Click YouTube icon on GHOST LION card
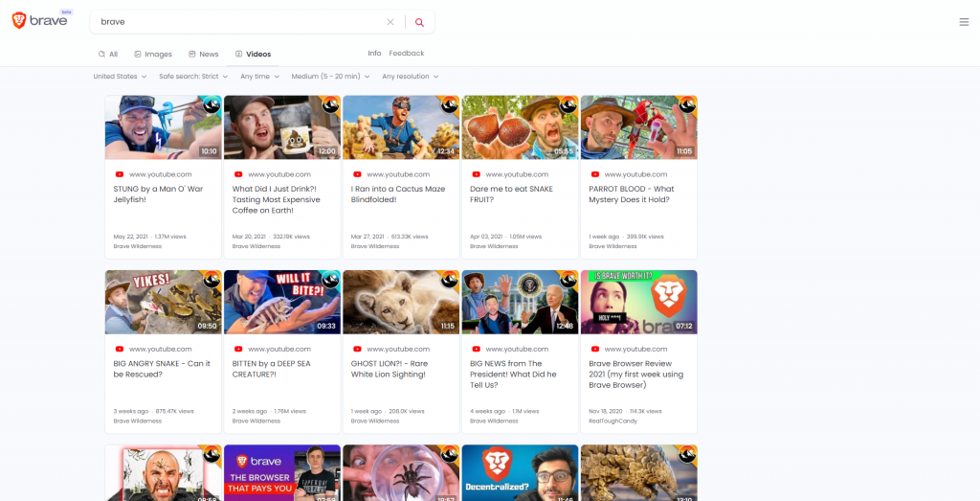The width and height of the screenshot is (980, 501). [x=357, y=349]
